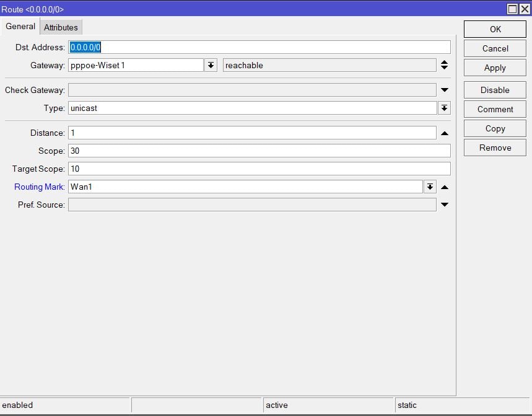
Task: Click the Pref. Source empty field
Action: (252, 205)
